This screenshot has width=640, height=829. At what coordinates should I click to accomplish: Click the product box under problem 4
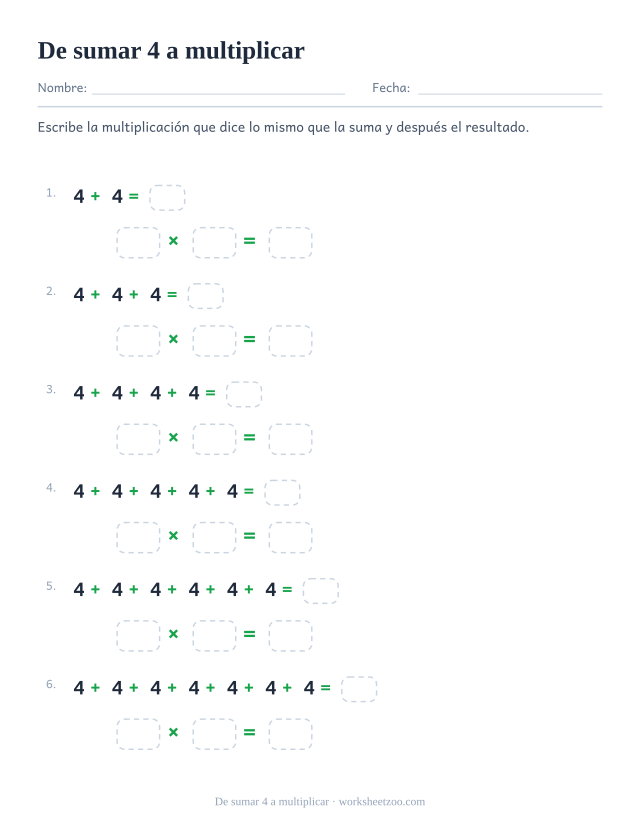[291, 538]
